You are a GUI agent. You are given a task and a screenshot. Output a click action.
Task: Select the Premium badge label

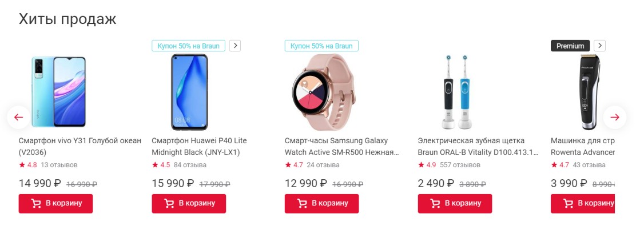point(570,46)
